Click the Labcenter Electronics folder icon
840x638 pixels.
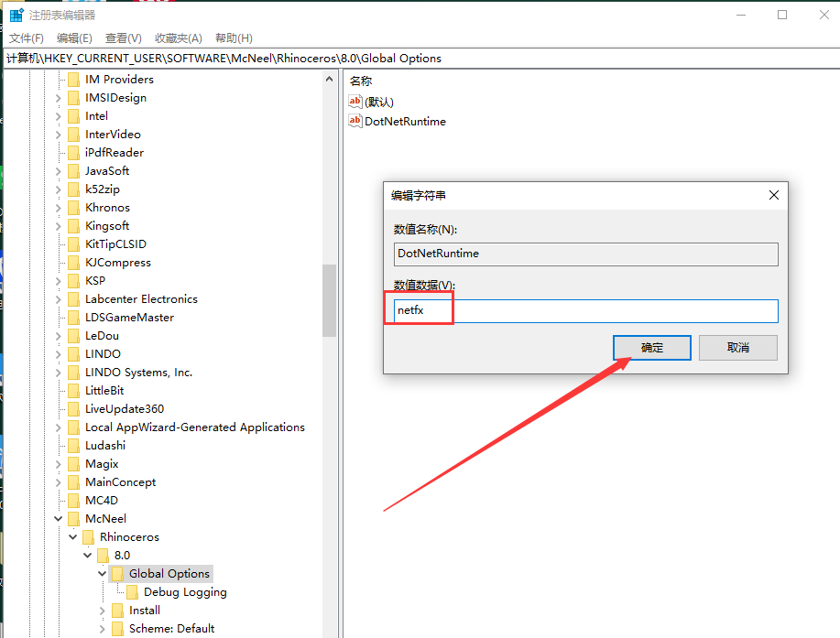click(x=74, y=299)
